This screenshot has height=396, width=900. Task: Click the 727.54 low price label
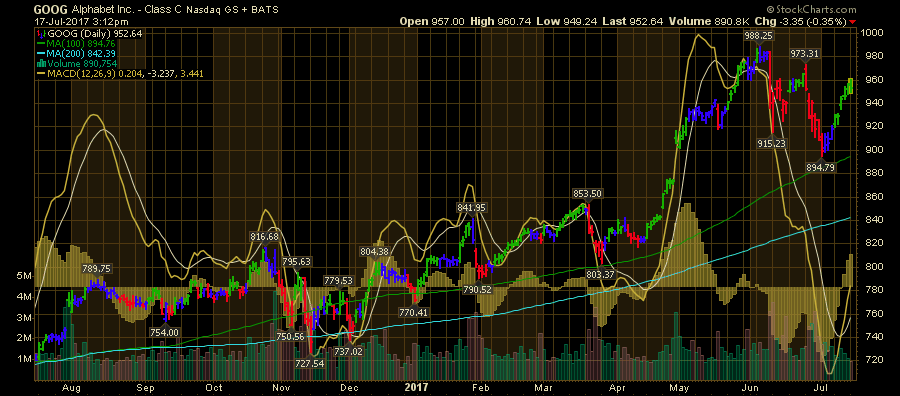(x=310, y=363)
